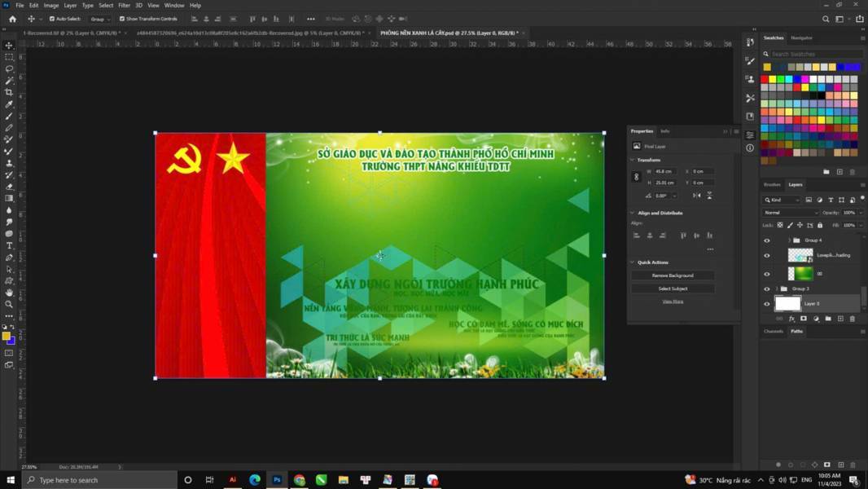
Task: Uncheck Show Transform Controls
Action: click(122, 19)
